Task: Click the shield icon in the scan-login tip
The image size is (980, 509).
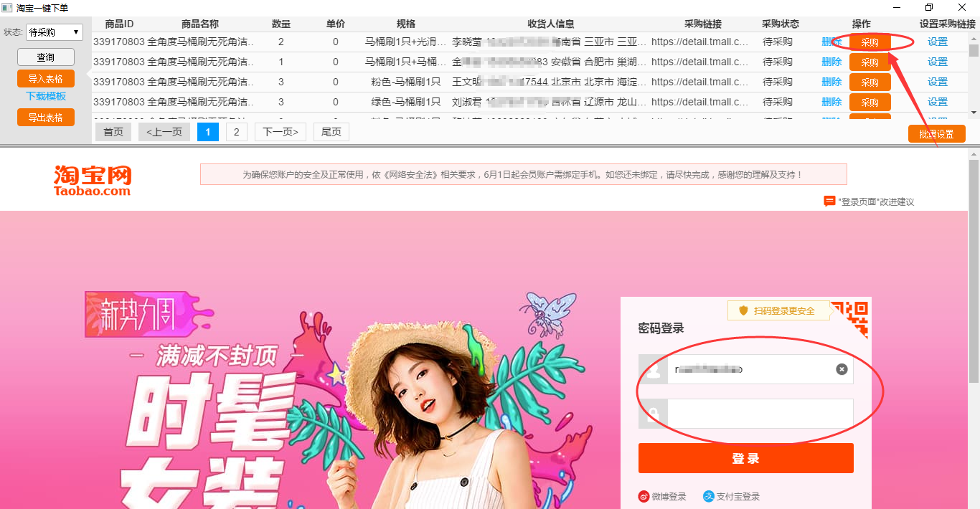Action: tap(743, 310)
